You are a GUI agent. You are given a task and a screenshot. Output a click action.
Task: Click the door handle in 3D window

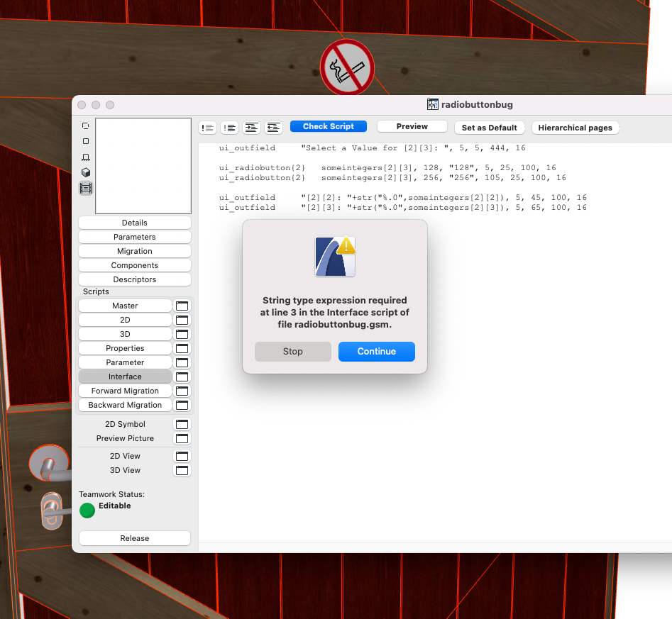[x=49, y=464]
